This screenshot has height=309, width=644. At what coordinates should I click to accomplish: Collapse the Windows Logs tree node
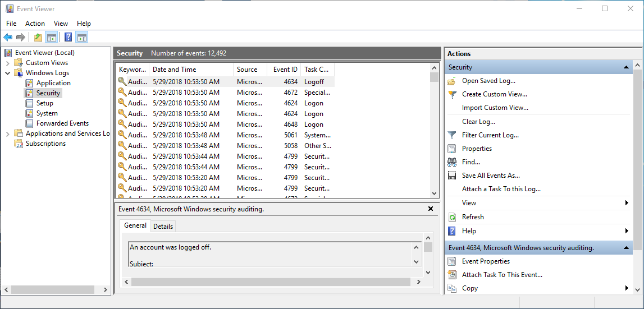click(7, 73)
